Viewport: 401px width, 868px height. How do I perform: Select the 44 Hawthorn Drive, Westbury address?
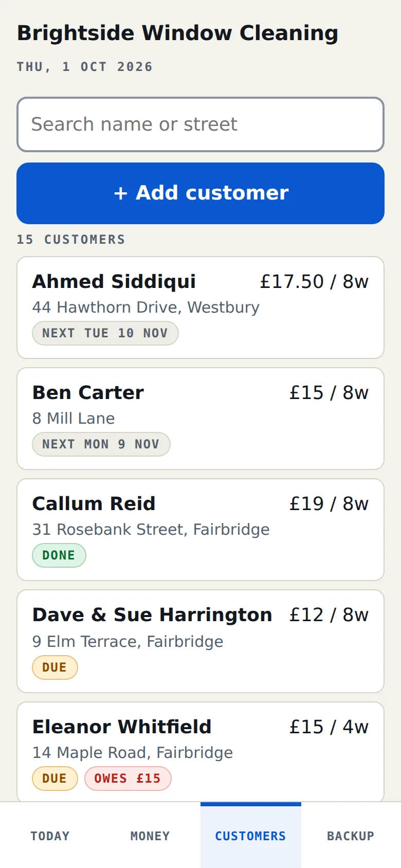(146, 308)
